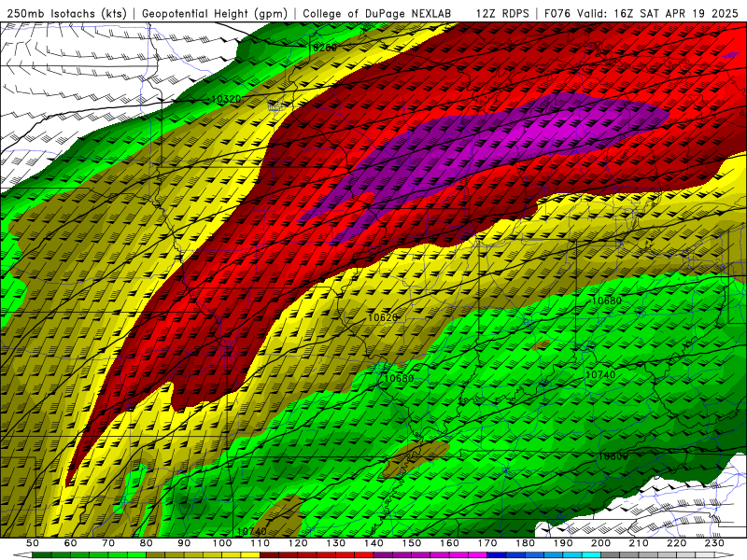Click the 60 value on the color scale
The image size is (747, 560).
(x=71, y=543)
